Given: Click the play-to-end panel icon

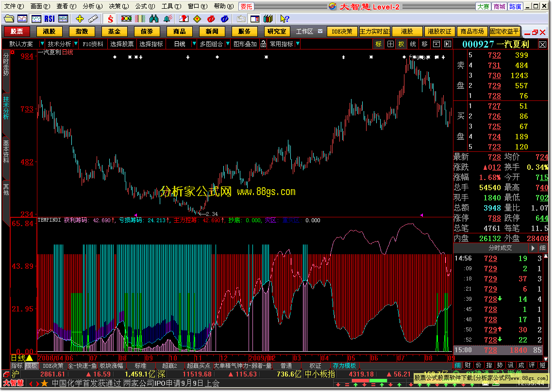Looking at the screenshot, I should pos(448,44).
